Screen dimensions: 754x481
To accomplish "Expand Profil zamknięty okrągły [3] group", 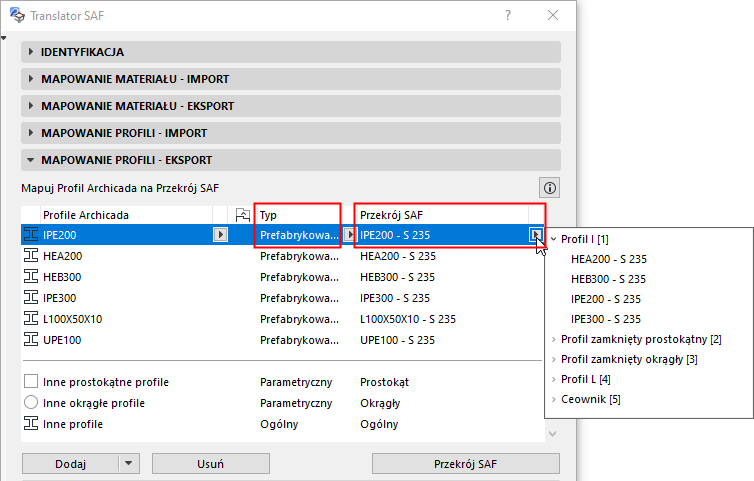I will [554, 359].
